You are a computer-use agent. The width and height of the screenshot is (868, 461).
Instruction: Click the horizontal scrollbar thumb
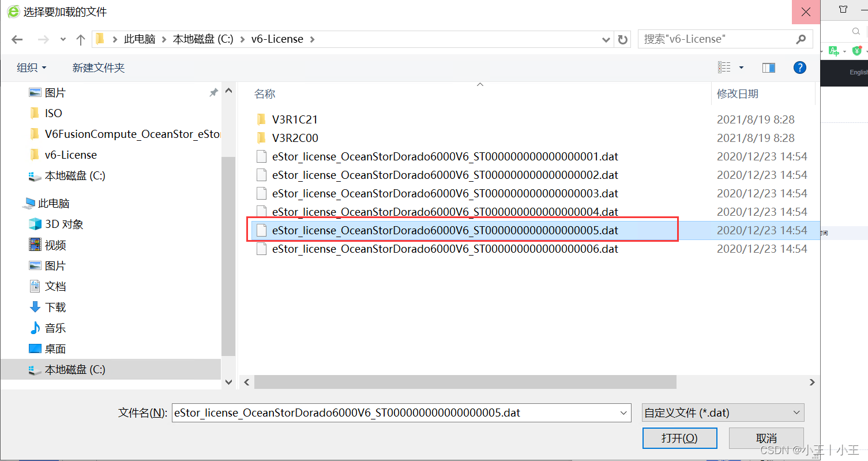pyautogui.click(x=465, y=382)
